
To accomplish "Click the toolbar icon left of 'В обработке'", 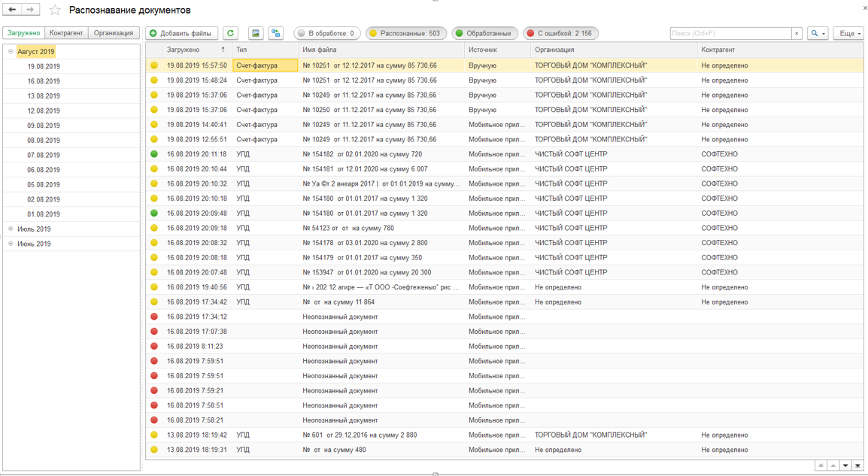I will point(276,33).
